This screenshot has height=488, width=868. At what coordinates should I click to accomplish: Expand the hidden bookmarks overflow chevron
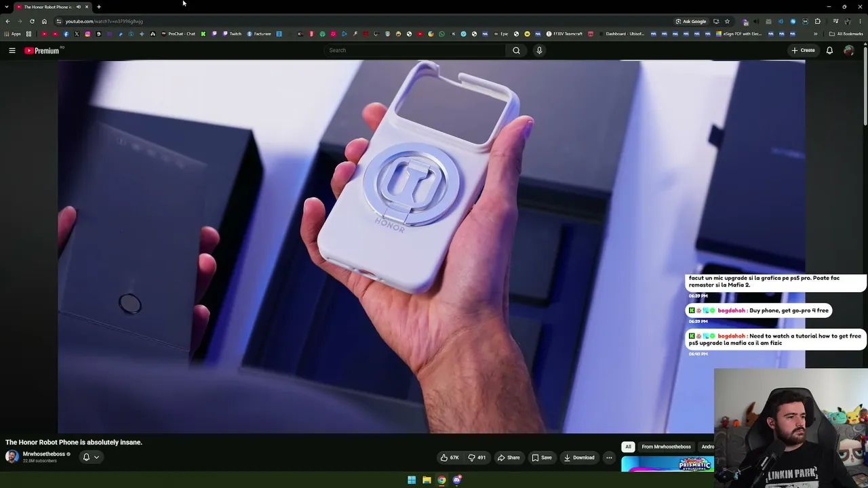point(816,34)
